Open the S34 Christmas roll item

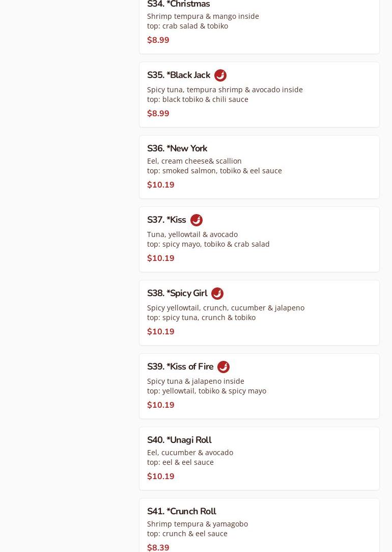[x=178, y=5]
